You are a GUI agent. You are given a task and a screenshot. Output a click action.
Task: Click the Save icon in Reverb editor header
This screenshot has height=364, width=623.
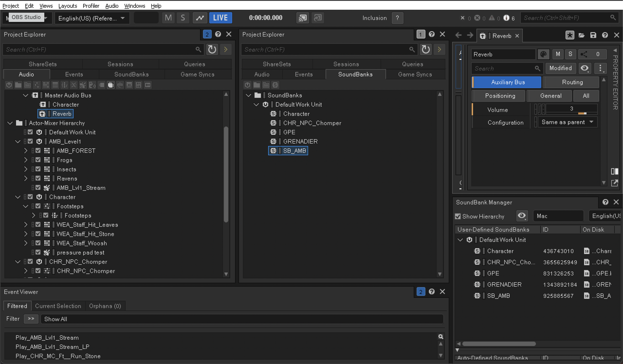pyautogui.click(x=593, y=35)
